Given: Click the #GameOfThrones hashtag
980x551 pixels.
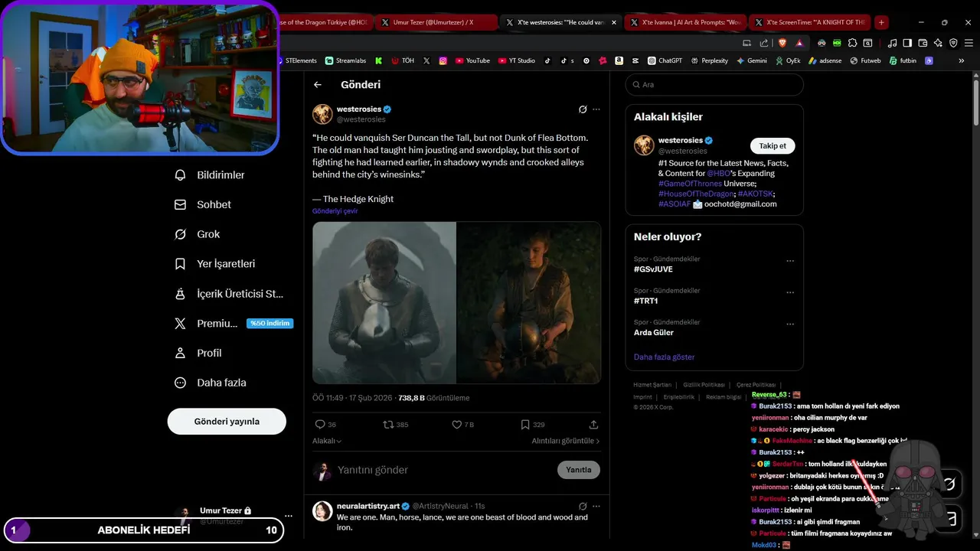Looking at the screenshot, I should tap(691, 184).
